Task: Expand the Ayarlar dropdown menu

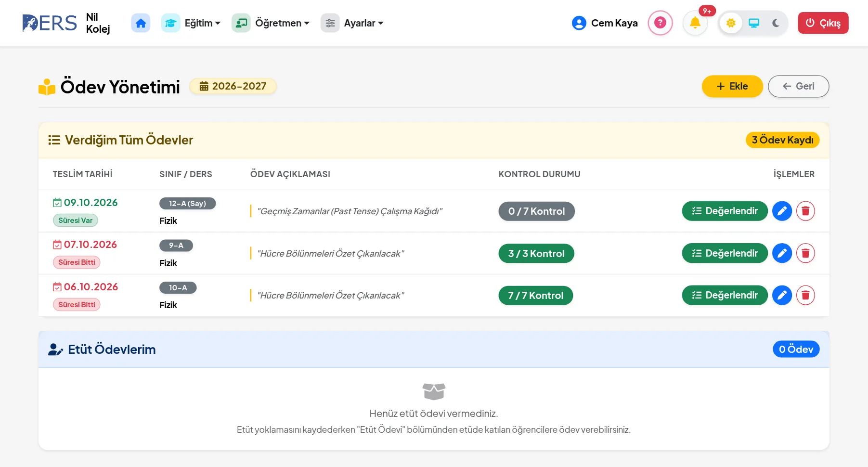Action: tap(352, 23)
